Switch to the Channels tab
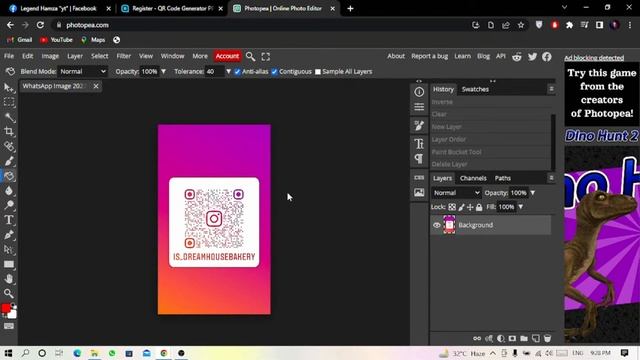The width and height of the screenshot is (640, 360). pos(473,178)
